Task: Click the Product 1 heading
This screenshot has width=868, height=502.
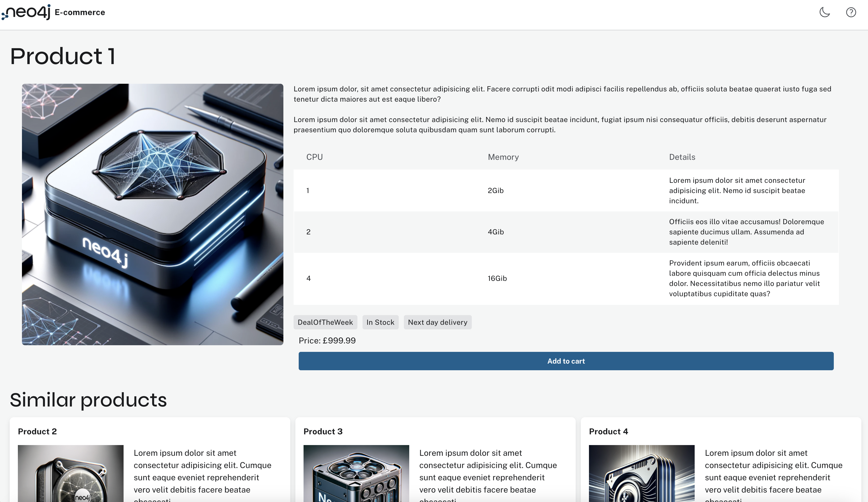Action: [x=63, y=56]
